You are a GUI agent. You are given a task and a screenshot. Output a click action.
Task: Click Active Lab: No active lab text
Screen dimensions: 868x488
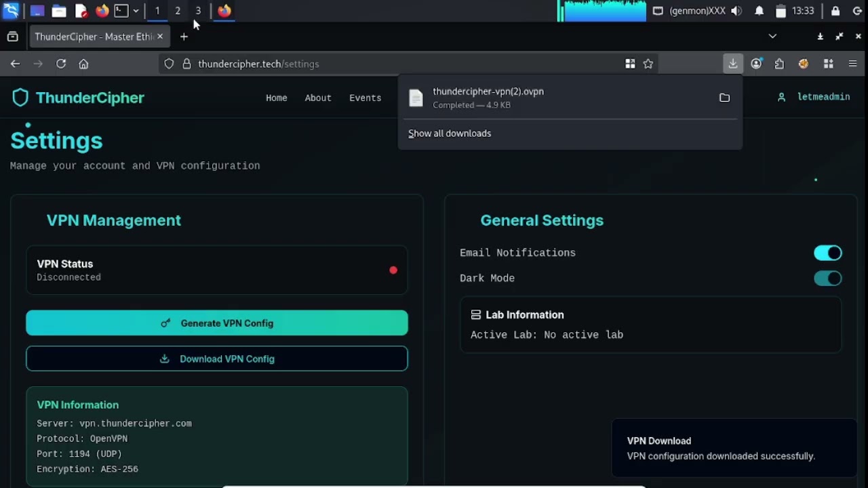[547, 335]
